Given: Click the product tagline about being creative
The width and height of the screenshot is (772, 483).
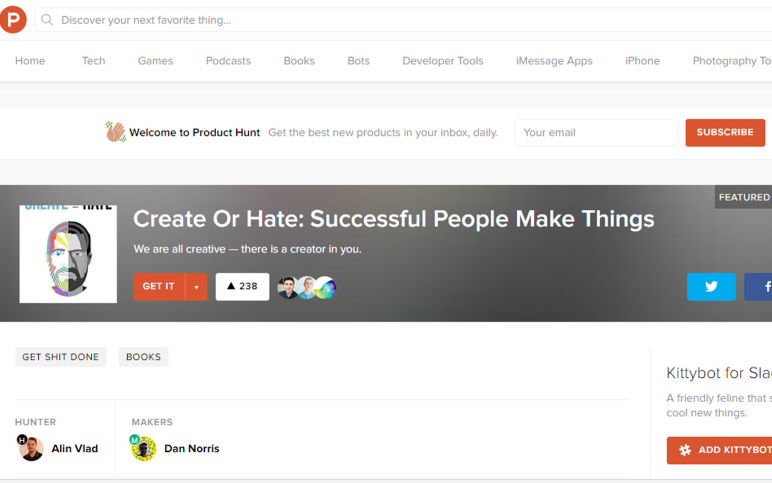Looking at the screenshot, I should click(248, 249).
